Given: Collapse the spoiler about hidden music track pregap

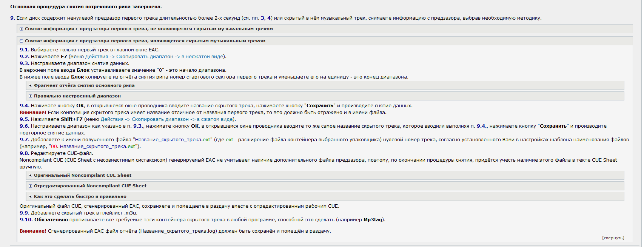Looking at the screenshot, I should pos(325,41).
